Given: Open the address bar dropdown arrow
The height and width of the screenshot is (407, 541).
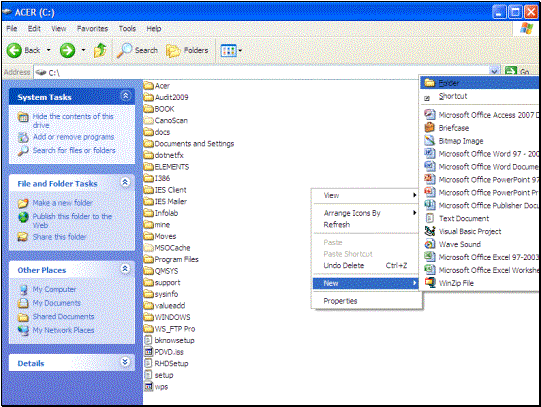Looking at the screenshot, I should [494, 71].
